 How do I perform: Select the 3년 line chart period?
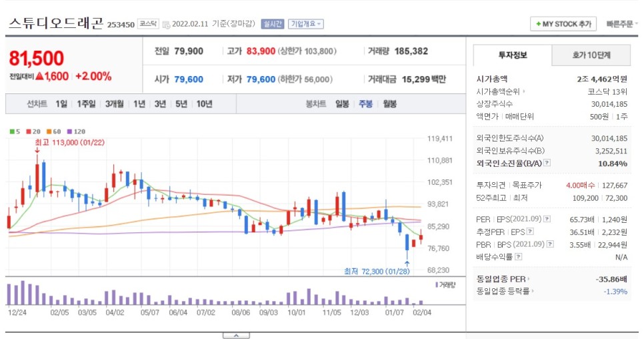[160, 104]
